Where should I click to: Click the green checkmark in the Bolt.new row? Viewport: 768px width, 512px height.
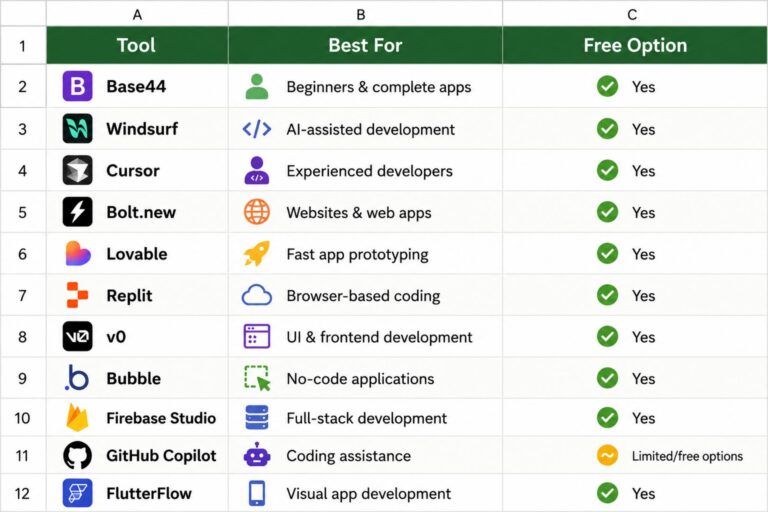pos(607,212)
